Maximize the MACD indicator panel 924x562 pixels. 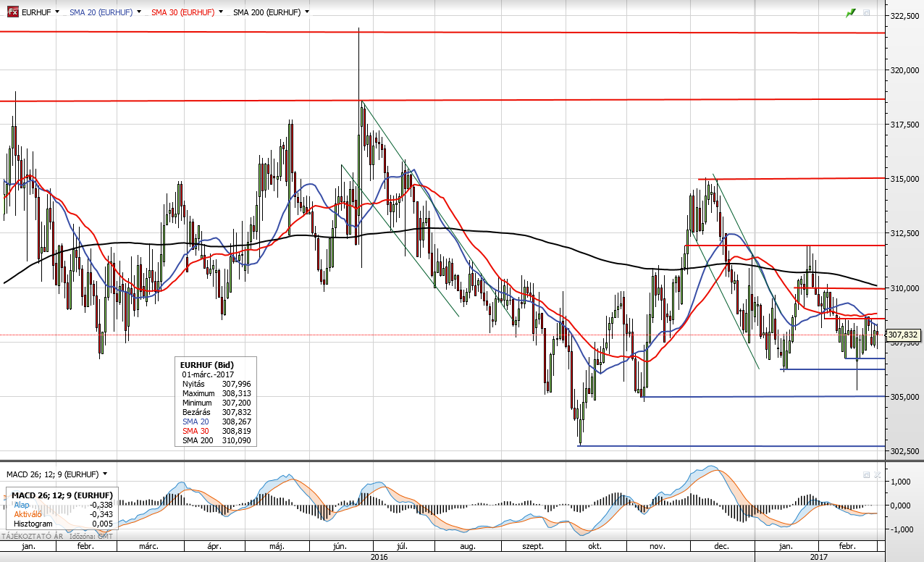[866, 475]
